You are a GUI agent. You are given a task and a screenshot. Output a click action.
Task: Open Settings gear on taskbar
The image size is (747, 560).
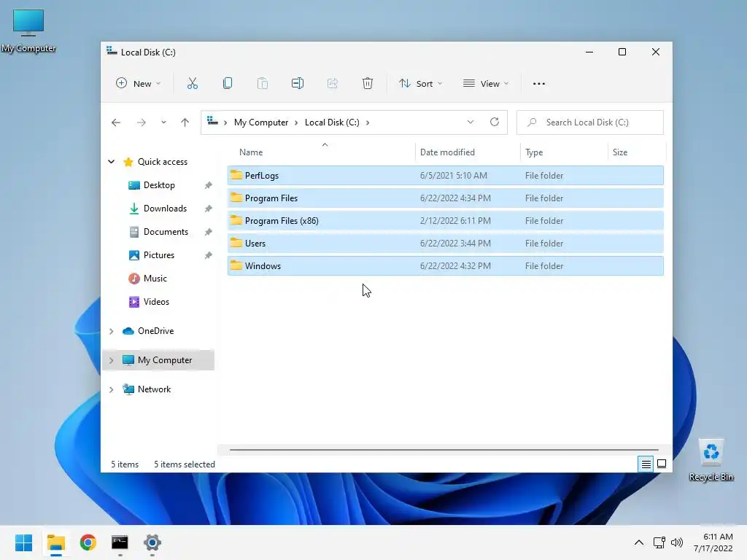[x=152, y=542]
